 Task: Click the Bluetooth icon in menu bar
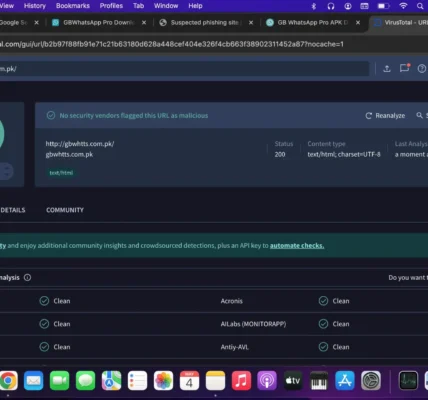click(x=313, y=6)
